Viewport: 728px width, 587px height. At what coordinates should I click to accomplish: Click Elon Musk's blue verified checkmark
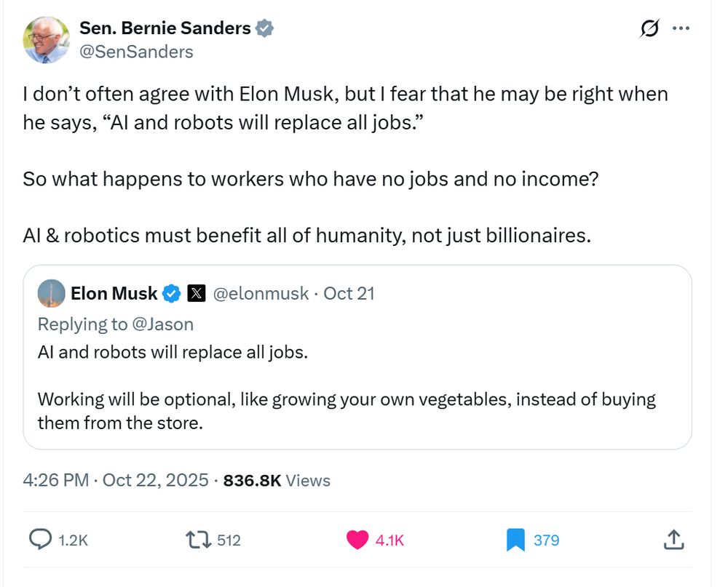coord(172,293)
